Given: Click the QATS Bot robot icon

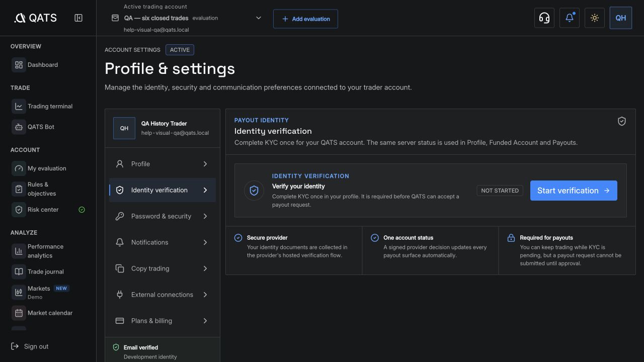Looking at the screenshot, I should (19, 127).
